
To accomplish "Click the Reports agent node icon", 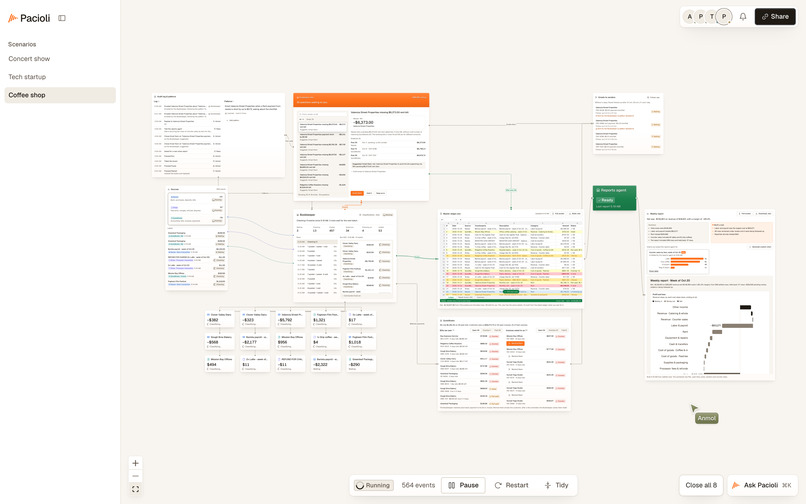I will 598,190.
